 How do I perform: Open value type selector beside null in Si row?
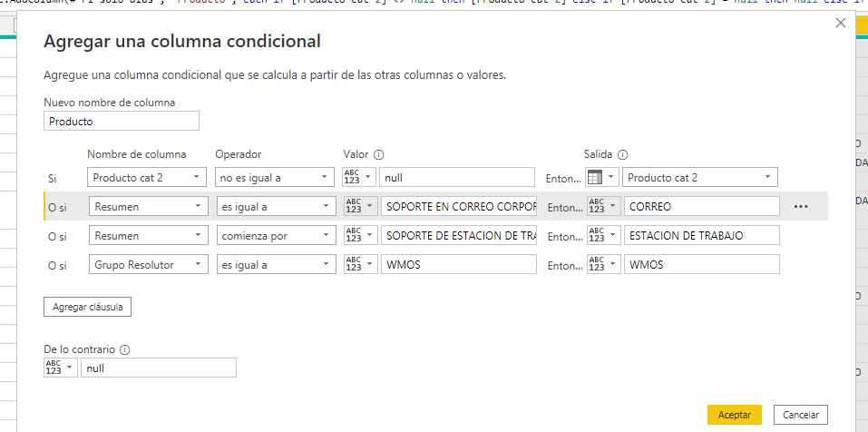coord(358,177)
